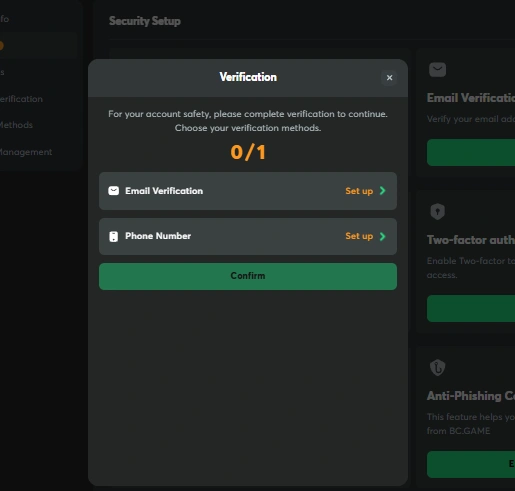Click the Two-factor authentication shield lock icon

point(437,212)
